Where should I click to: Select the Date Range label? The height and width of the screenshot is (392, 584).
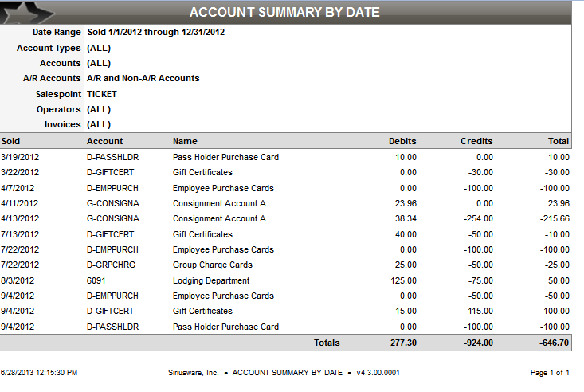click(57, 32)
